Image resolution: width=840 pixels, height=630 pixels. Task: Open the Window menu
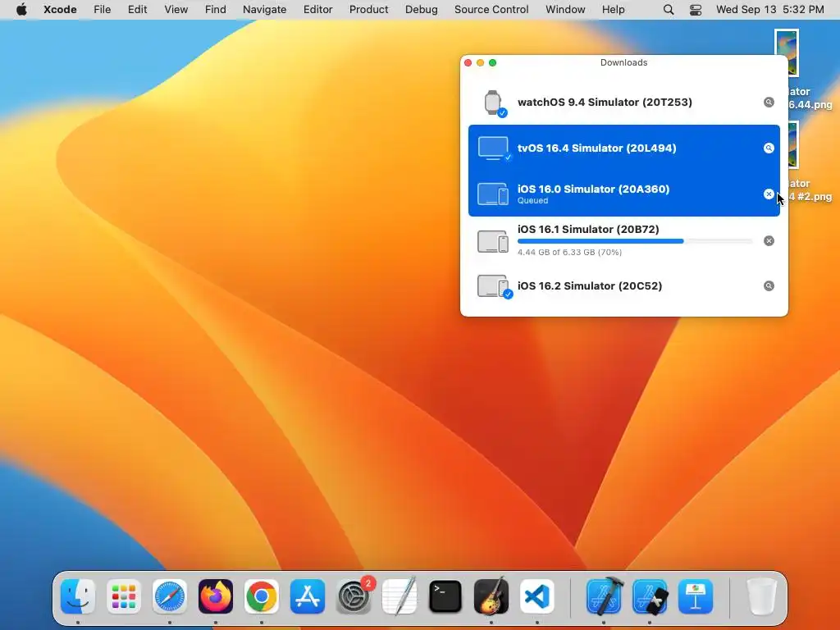coord(565,10)
